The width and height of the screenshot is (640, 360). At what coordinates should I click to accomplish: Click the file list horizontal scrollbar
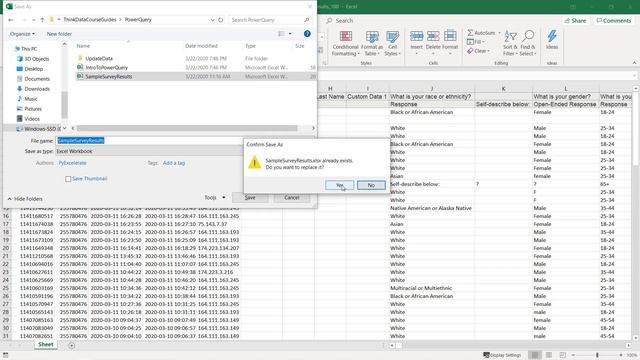coord(187,128)
